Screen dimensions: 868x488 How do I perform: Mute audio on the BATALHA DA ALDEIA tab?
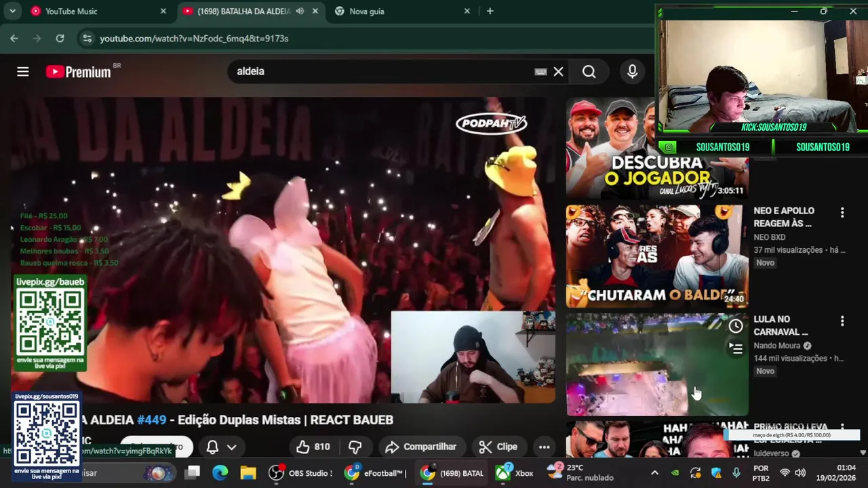[x=300, y=12]
